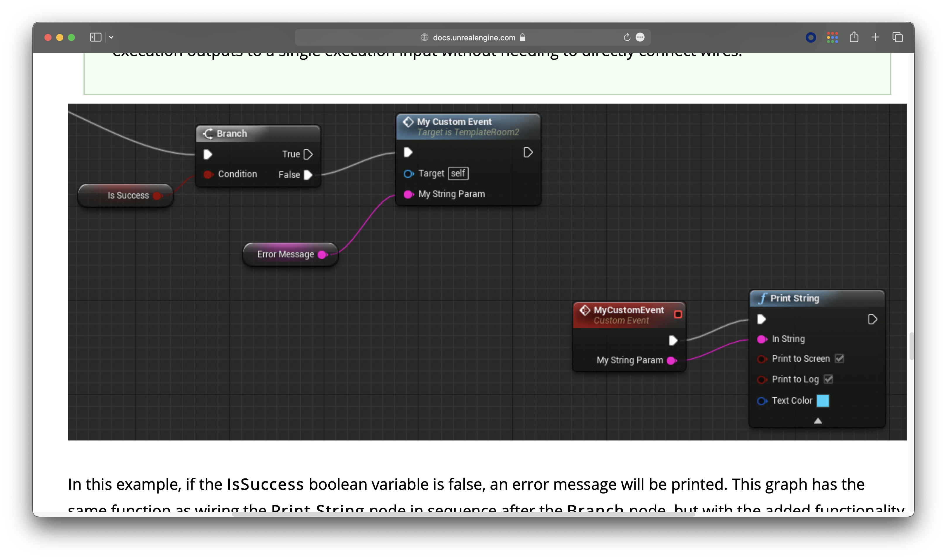Click the Print String function icon
The image size is (947, 560).
tap(762, 298)
